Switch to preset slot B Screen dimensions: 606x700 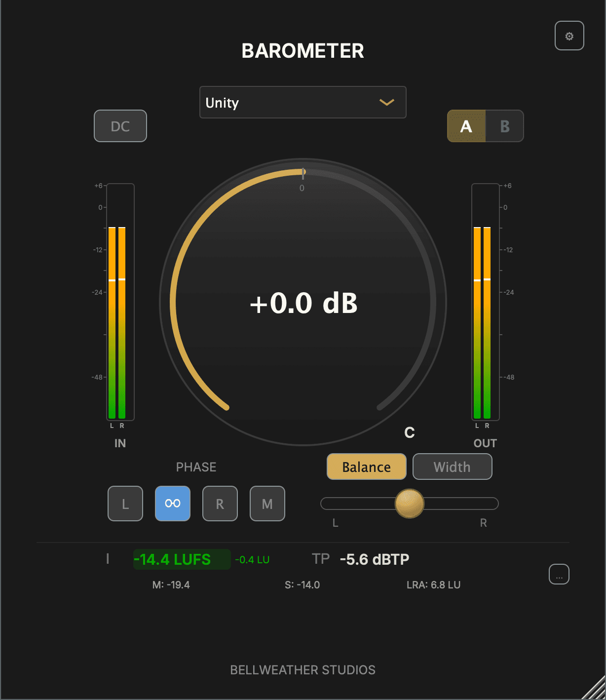504,126
